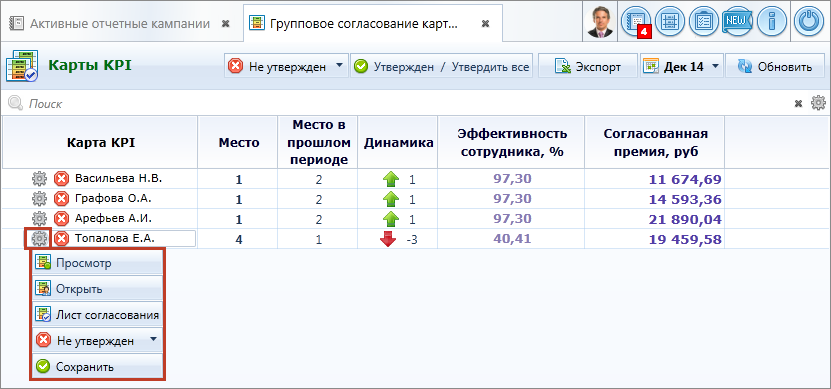The width and height of the screenshot is (831, 389).
Task: Click Сохранить in the context menu
Action: click(97, 366)
